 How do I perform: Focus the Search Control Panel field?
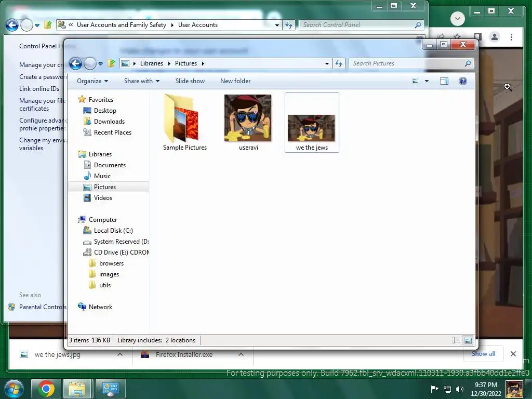[x=362, y=25]
